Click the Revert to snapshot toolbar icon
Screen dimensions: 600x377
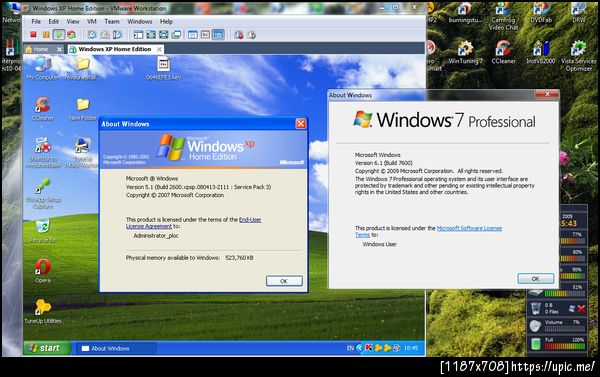coord(105,35)
